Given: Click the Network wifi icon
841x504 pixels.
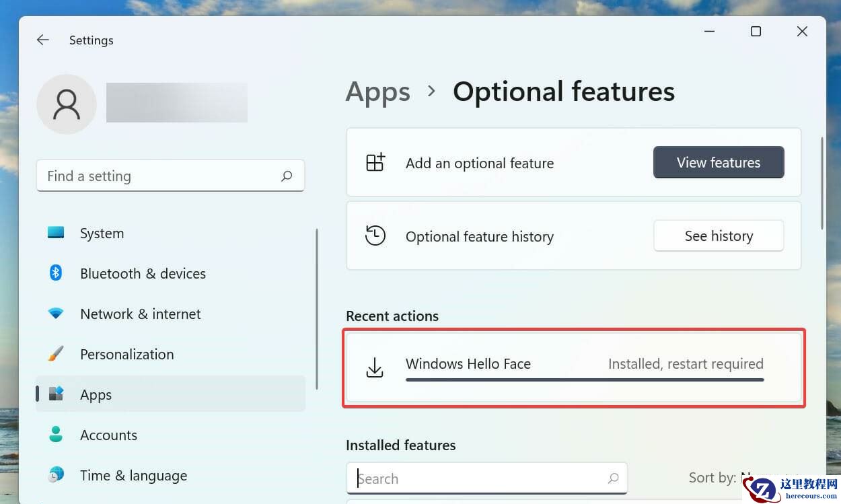Looking at the screenshot, I should (x=56, y=314).
